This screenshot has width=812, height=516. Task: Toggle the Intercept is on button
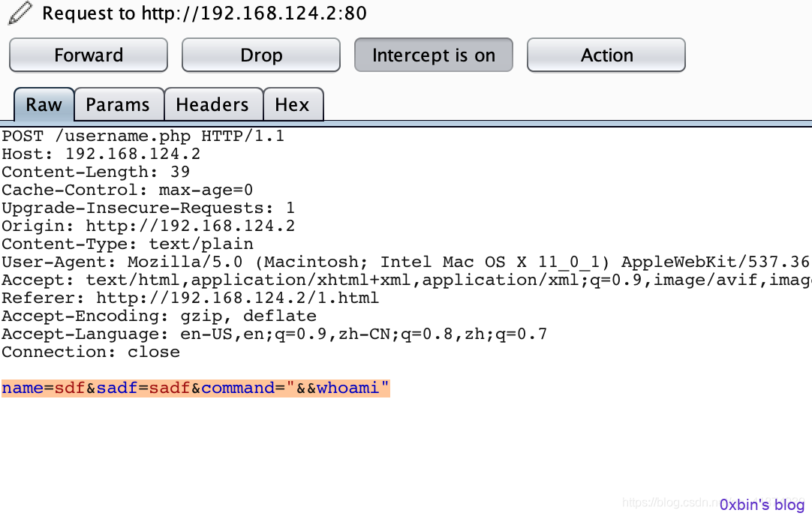tap(434, 55)
